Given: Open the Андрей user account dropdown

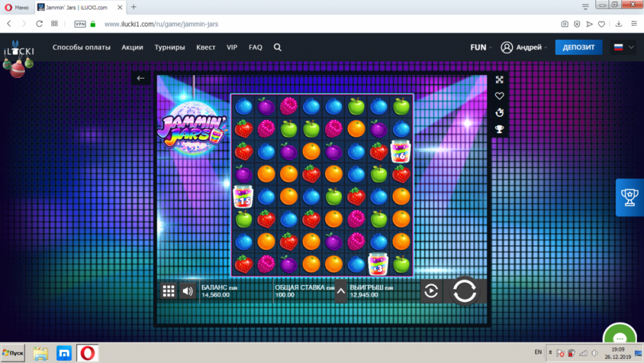Looking at the screenshot, I should click(x=524, y=47).
